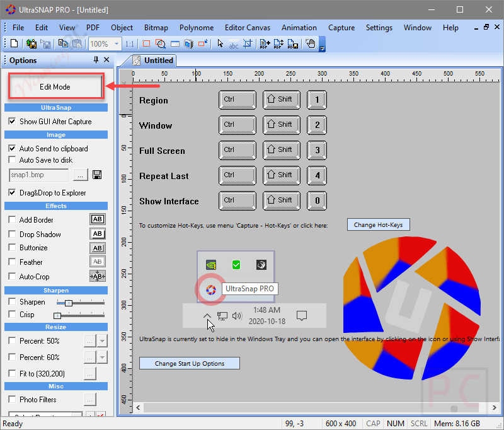Toggle Auto Send to clipboard checkbox
The height and width of the screenshot is (430, 504).
point(12,148)
